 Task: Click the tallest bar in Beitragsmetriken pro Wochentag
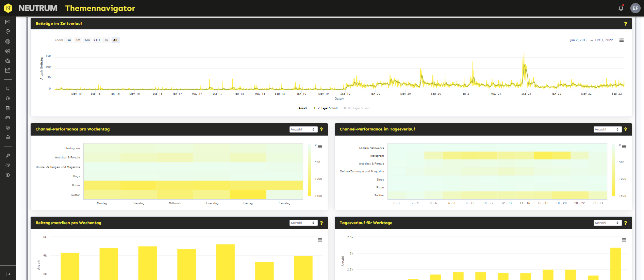pyautogui.click(x=225, y=262)
